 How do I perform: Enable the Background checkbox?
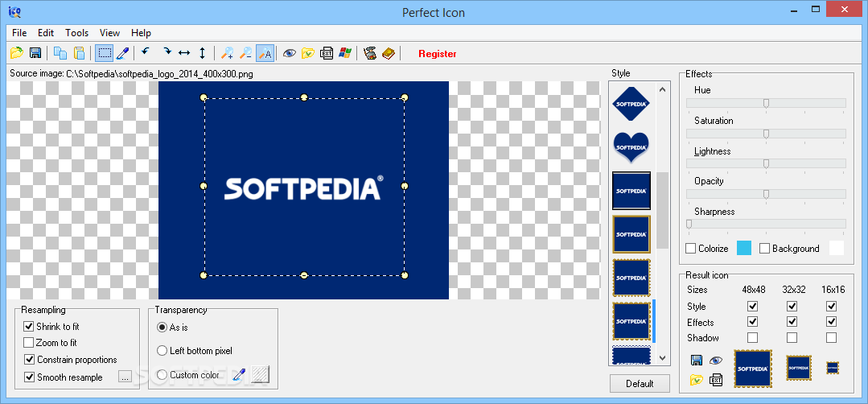(764, 249)
